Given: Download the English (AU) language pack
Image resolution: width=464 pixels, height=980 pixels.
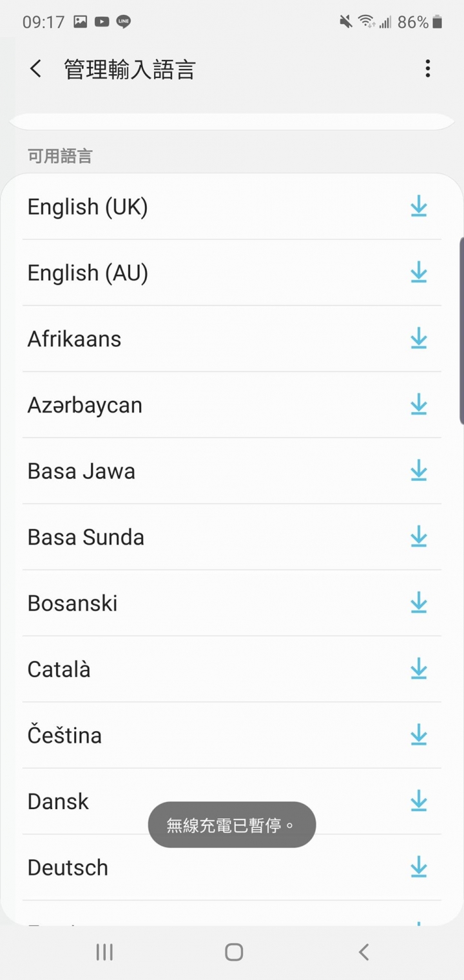Looking at the screenshot, I should [x=419, y=273].
